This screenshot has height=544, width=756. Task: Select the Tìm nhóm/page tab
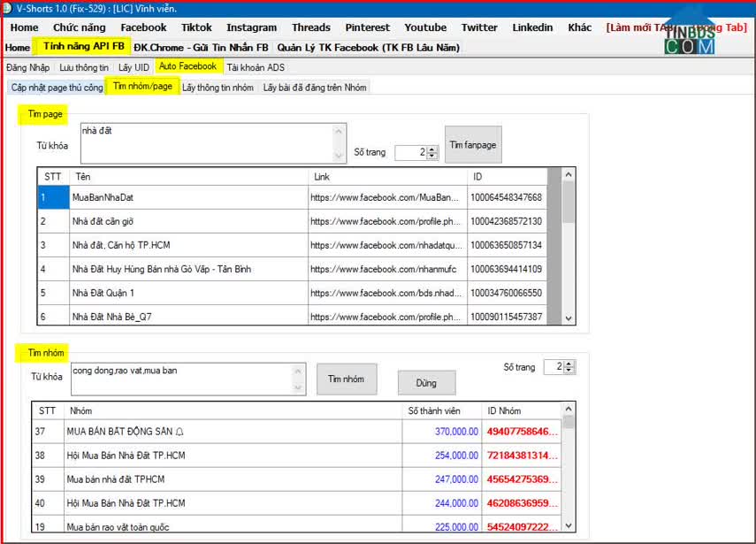(x=142, y=87)
